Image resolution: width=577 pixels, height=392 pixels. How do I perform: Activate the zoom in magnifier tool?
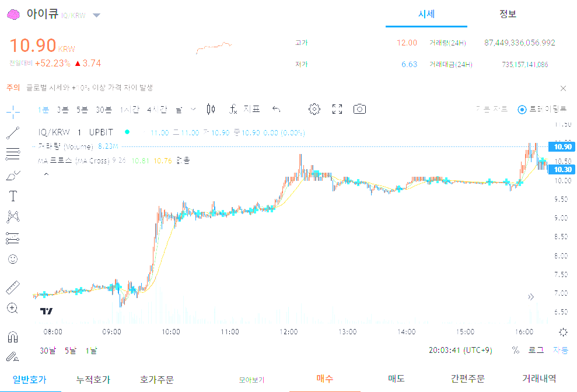(x=13, y=308)
